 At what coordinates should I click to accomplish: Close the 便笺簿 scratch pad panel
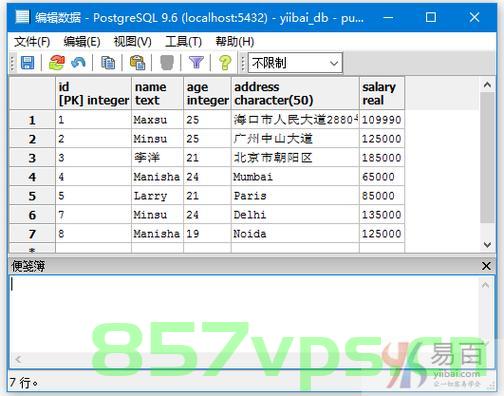pos(486,266)
